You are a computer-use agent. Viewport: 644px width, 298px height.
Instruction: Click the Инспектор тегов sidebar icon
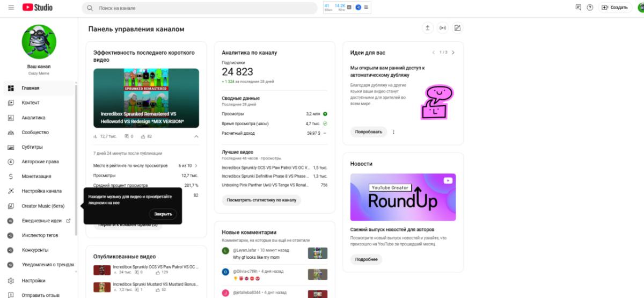[11, 235]
